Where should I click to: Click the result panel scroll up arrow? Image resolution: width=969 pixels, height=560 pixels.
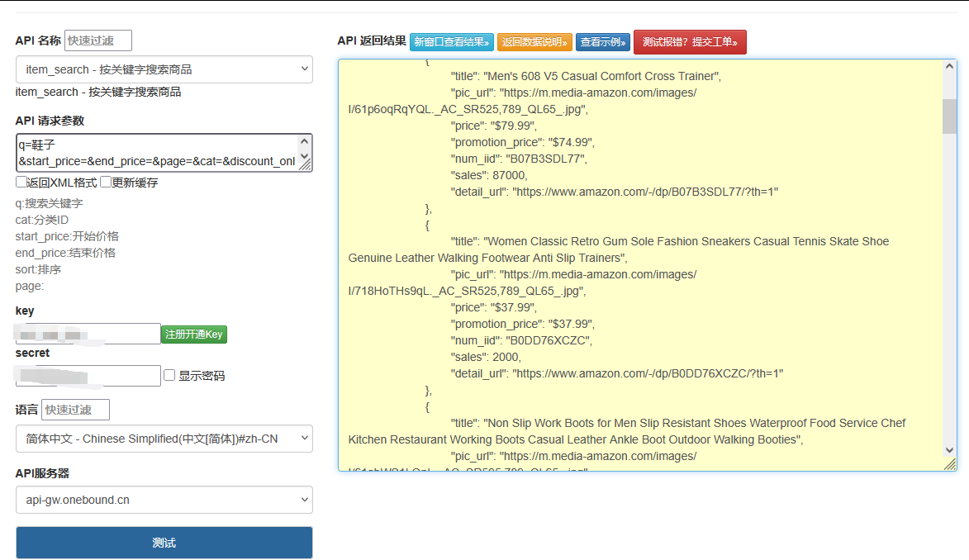point(950,66)
